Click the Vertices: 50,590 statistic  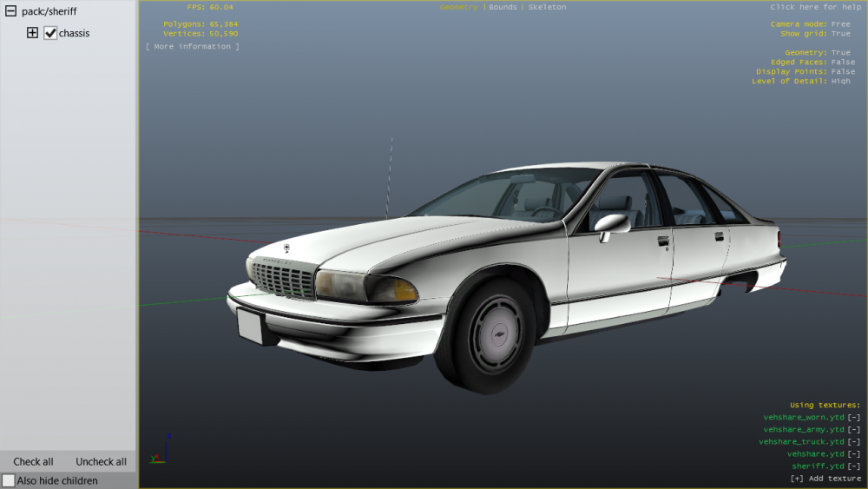[x=201, y=33]
